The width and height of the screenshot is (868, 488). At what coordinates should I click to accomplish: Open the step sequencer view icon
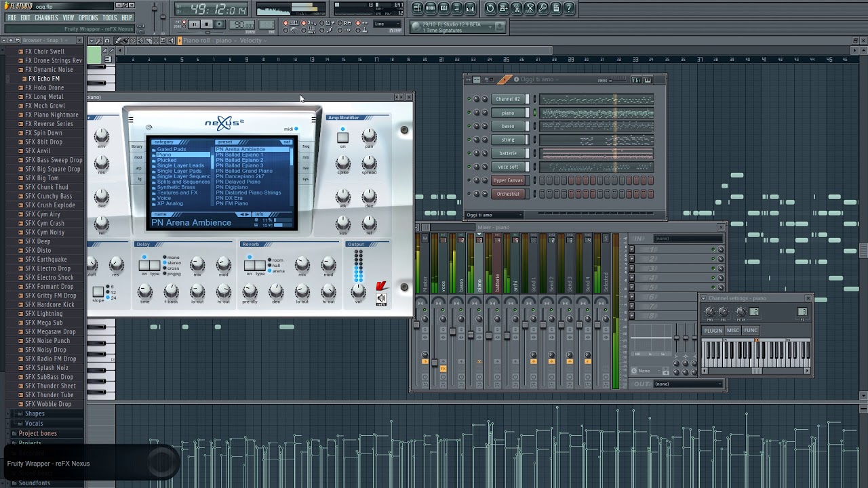431,8
